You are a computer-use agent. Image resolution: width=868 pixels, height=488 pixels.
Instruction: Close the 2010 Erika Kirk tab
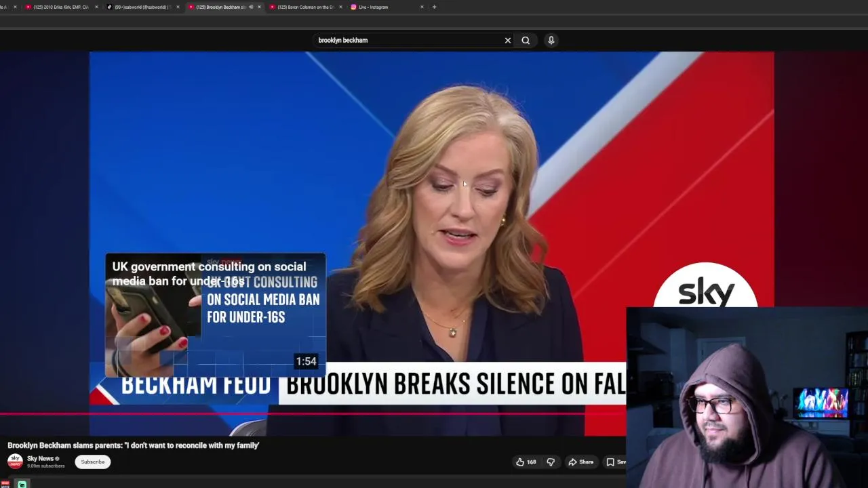point(96,7)
